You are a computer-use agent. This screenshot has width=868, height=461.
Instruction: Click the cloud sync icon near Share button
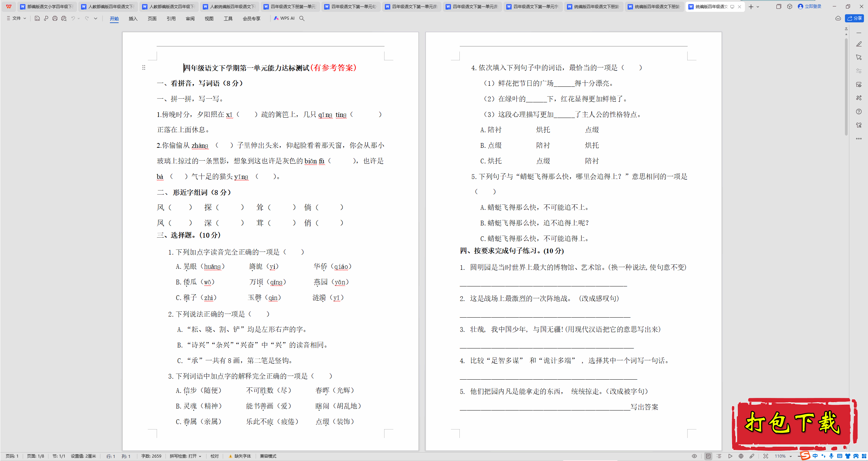(838, 18)
